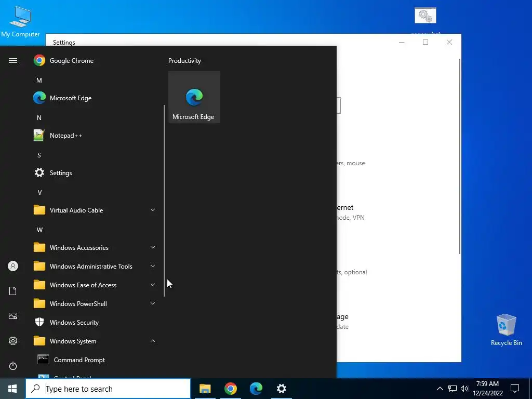The height and width of the screenshot is (399, 532).
Task: Open File Explorer from the taskbar
Action: pos(205,389)
